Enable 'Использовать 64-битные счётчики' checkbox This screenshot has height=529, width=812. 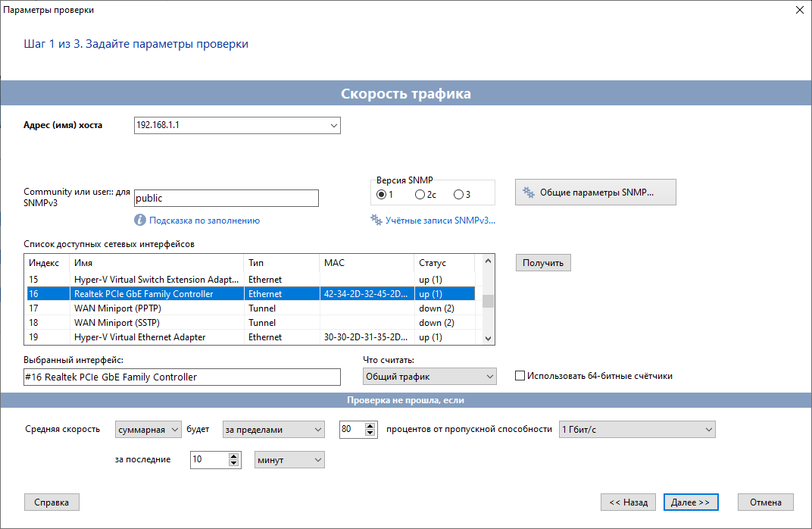[520, 376]
